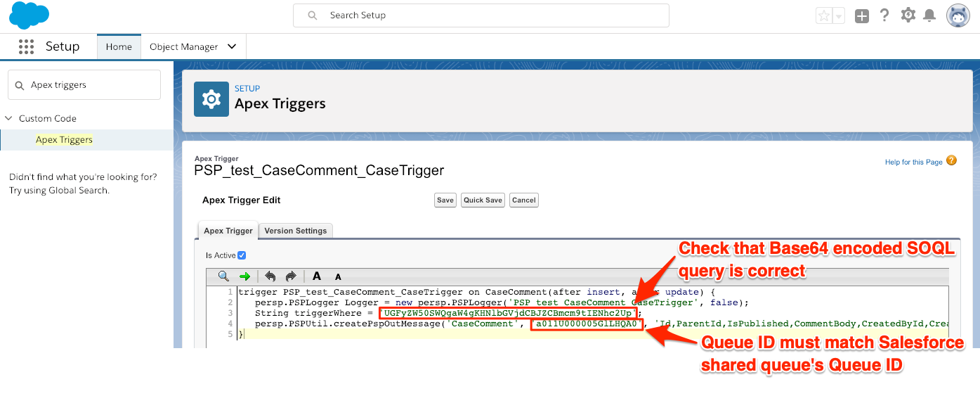Select the Object Manager tab
The image size is (980, 403).
184,46
